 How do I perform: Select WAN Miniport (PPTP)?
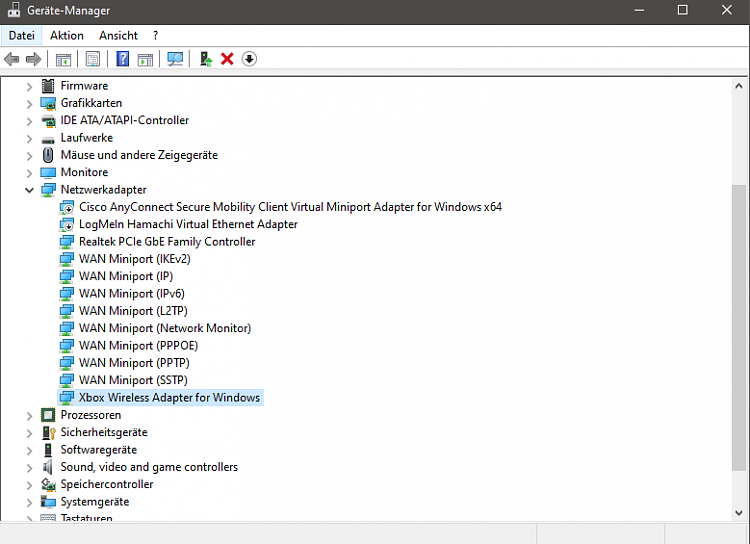134,363
